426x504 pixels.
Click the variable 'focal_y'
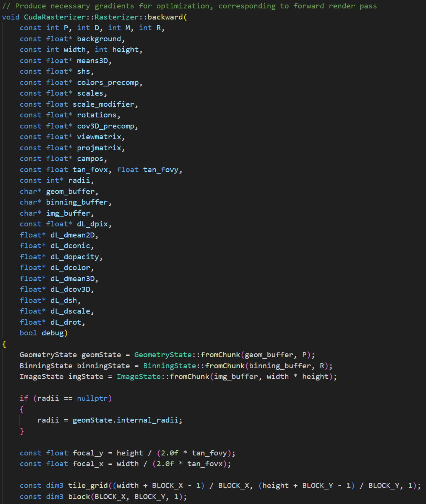pos(88,453)
